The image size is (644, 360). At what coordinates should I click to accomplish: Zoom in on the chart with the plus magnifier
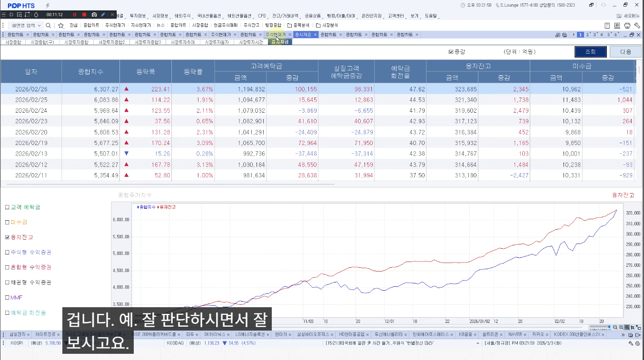tap(621, 327)
